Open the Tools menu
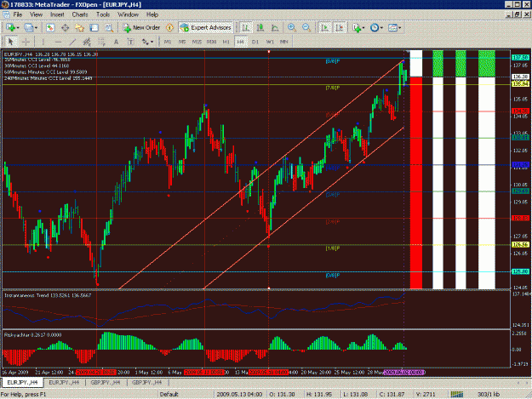 pyautogui.click(x=103, y=14)
